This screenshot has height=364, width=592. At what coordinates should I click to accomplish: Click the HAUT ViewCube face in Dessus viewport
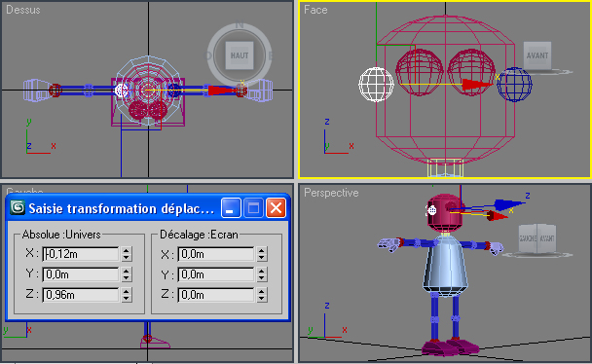tap(240, 55)
